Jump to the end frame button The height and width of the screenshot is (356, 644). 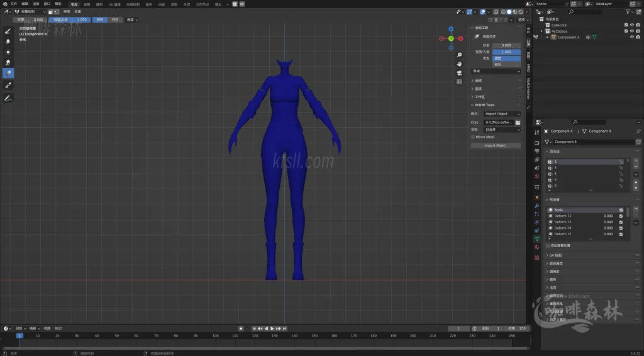[x=284, y=328]
